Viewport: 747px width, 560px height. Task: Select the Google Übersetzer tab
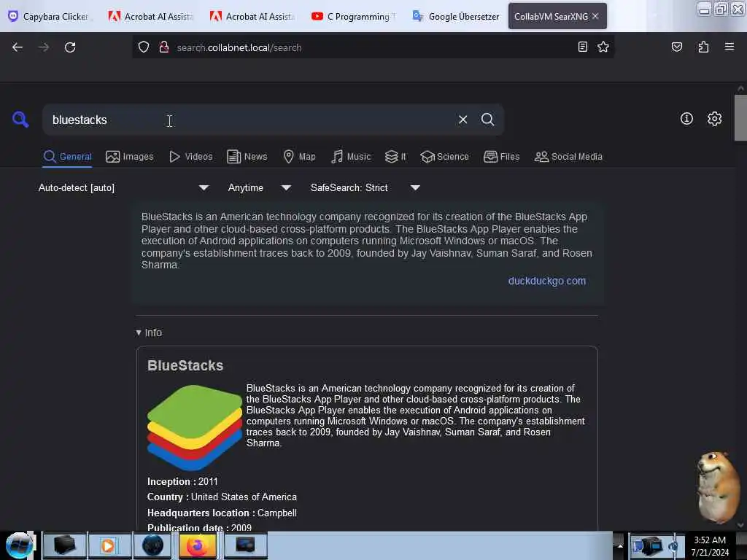(455, 16)
